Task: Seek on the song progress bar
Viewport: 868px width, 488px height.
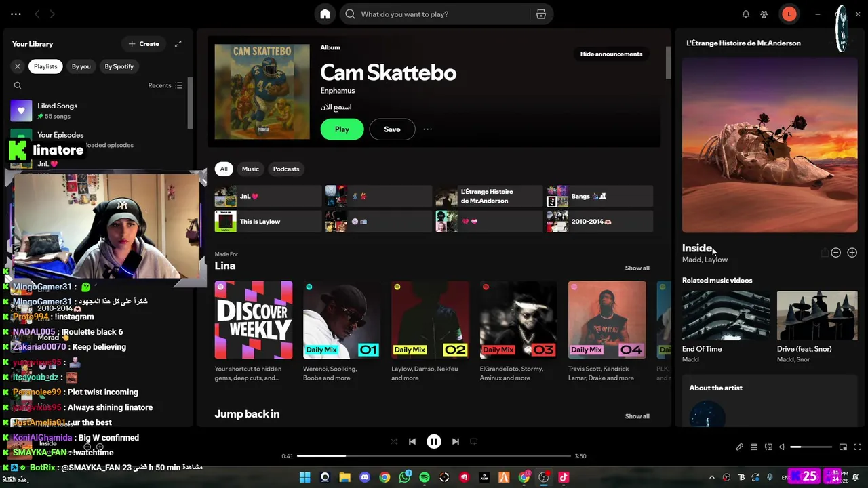Action: (434, 456)
